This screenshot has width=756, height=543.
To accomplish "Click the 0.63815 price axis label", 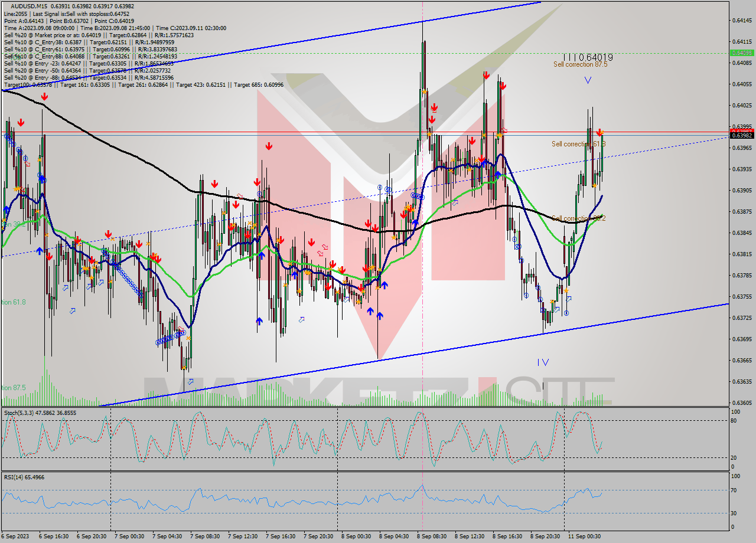I will pyautogui.click(x=742, y=254).
